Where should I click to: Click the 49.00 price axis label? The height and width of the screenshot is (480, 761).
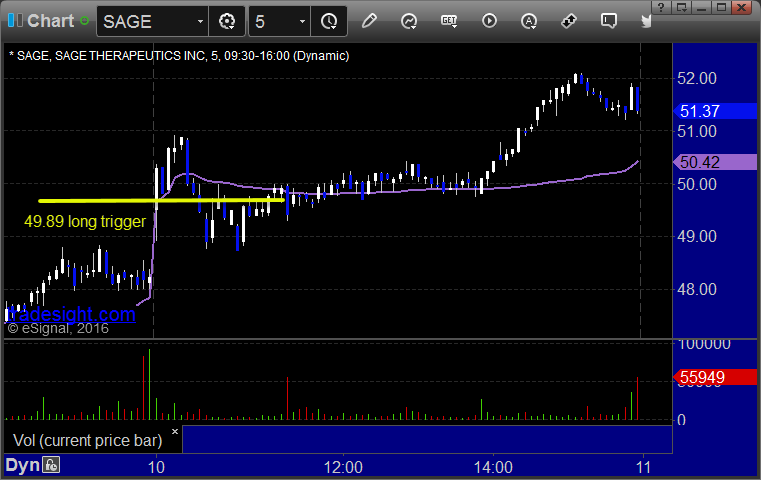[x=696, y=236]
